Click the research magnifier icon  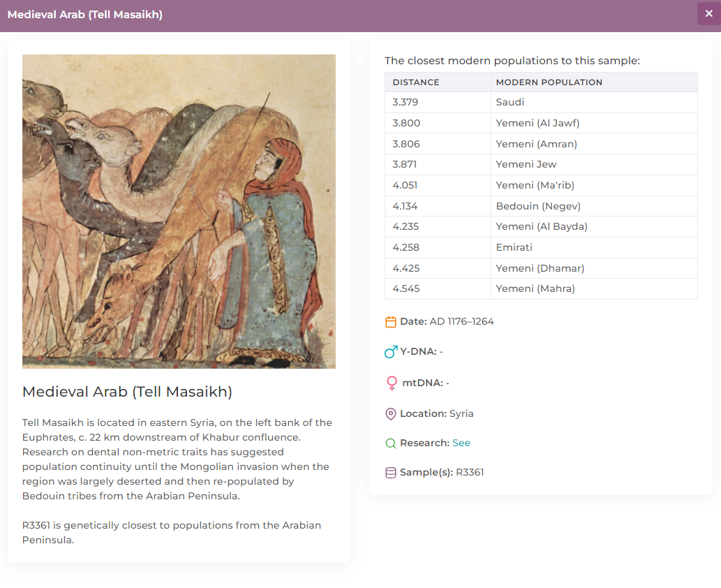(x=390, y=443)
